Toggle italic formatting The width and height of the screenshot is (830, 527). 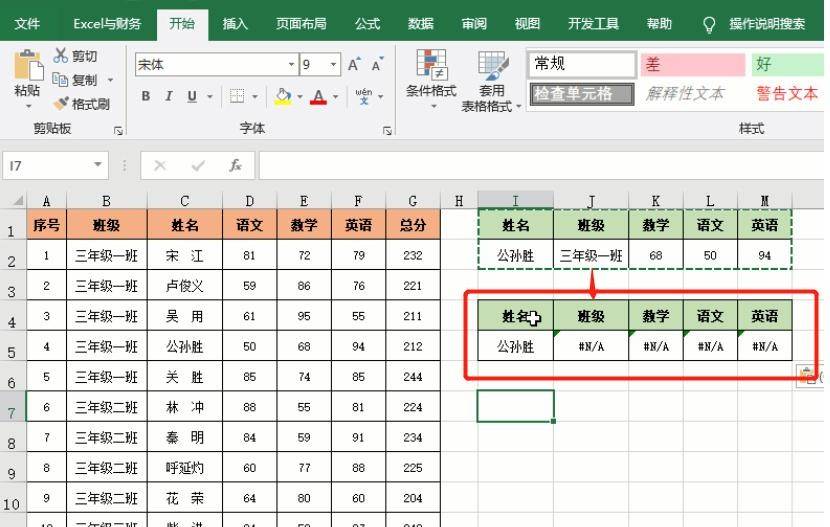pyautogui.click(x=169, y=96)
